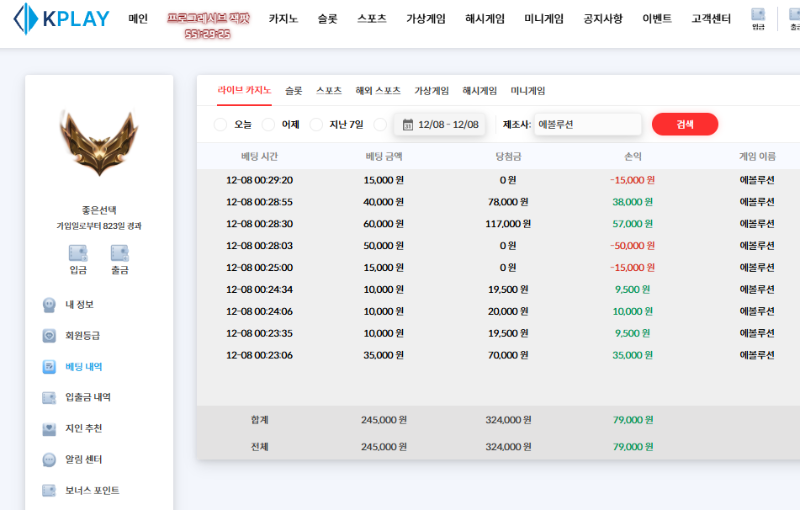
Task: Switch to the 슬롯 history tab
Action: point(293,91)
